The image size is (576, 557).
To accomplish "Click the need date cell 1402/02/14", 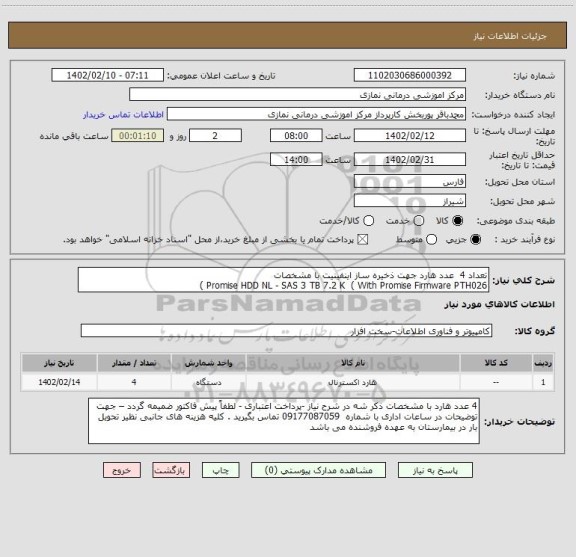I will coord(59,382).
